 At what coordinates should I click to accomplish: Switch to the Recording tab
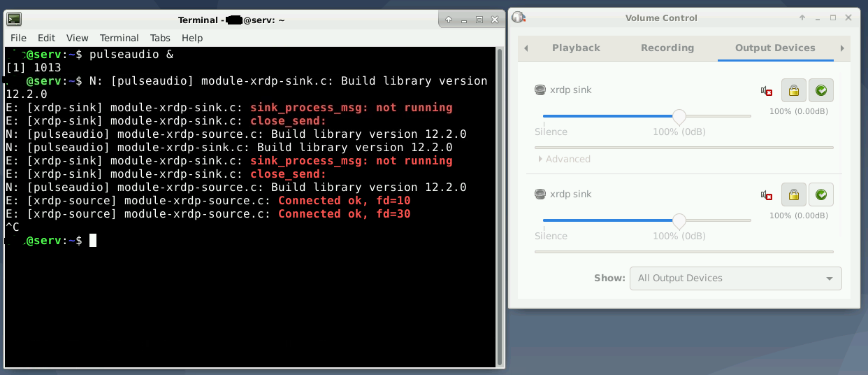coord(667,48)
